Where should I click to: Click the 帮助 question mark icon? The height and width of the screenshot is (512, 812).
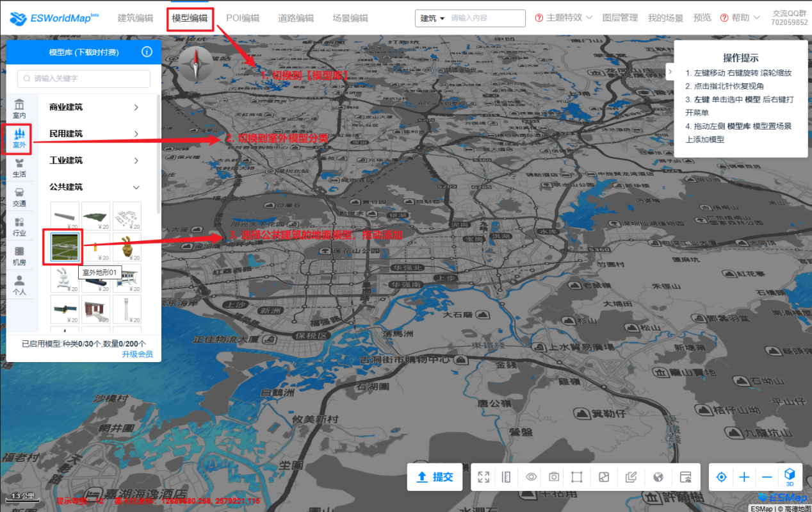coord(724,18)
